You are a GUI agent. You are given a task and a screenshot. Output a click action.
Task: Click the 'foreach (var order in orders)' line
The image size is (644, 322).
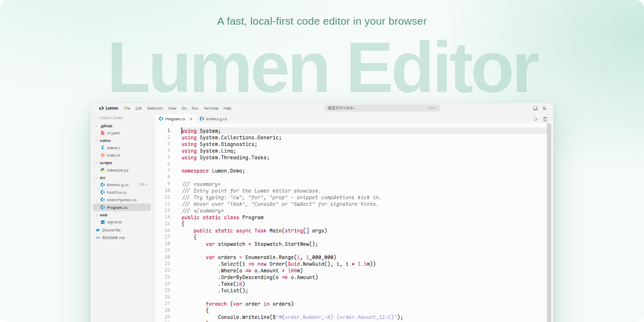click(250, 304)
